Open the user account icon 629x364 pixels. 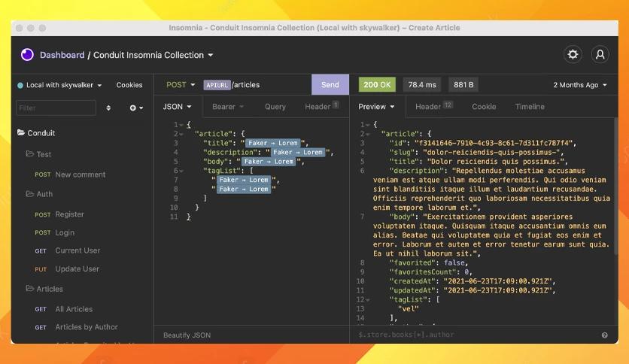coord(600,54)
